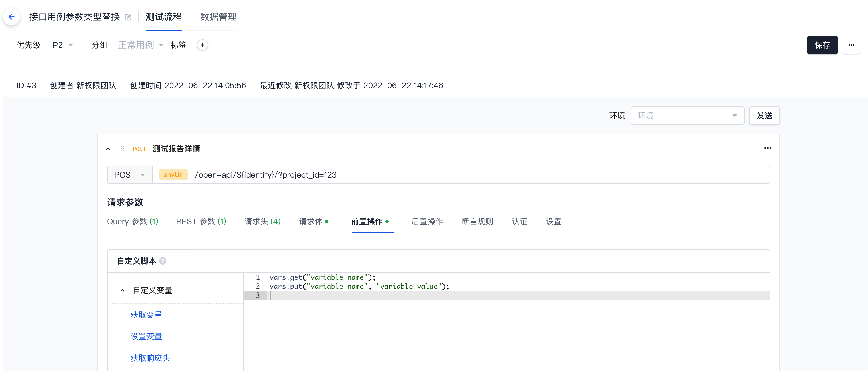Screen dimensions: 868x371
Task: Insert the 获取变量 snippet
Action: click(146, 314)
